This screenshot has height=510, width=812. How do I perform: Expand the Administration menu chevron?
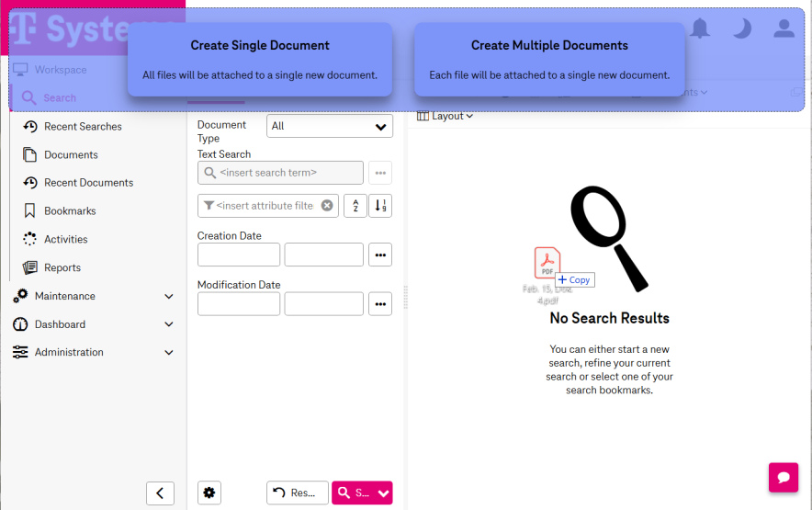(169, 353)
